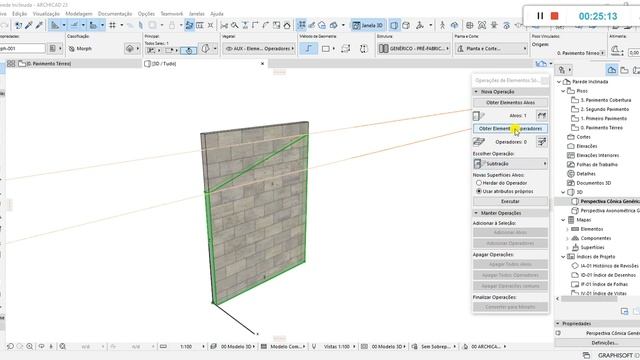Collapse the Mapas tree node
This screenshot has width=640, height=360.
click(564, 220)
